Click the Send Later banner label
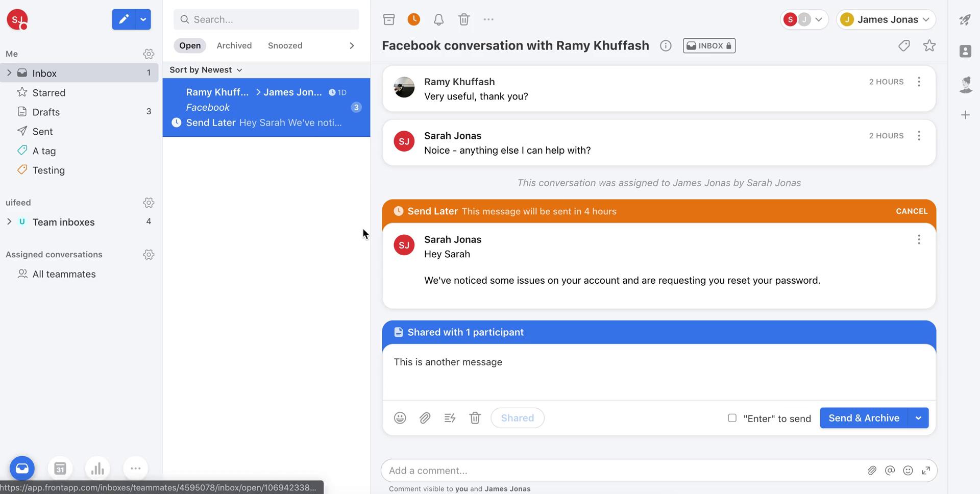The width and height of the screenshot is (980, 494). tap(432, 211)
